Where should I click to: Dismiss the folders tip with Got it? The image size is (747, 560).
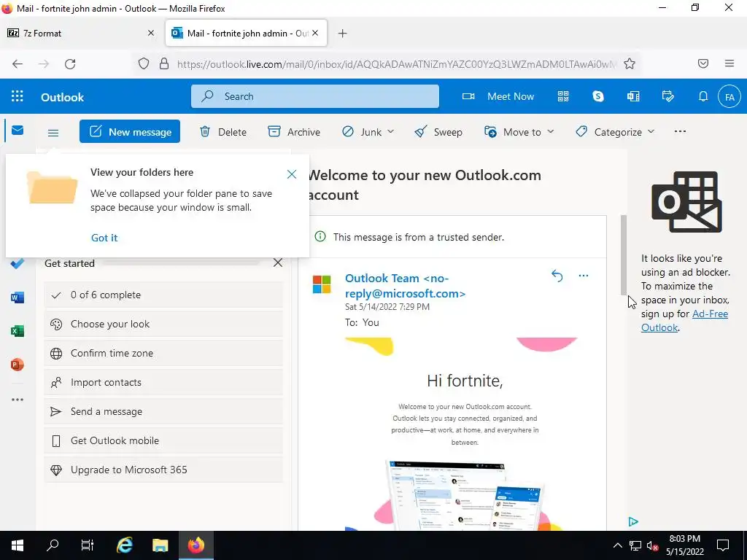click(104, 238)
